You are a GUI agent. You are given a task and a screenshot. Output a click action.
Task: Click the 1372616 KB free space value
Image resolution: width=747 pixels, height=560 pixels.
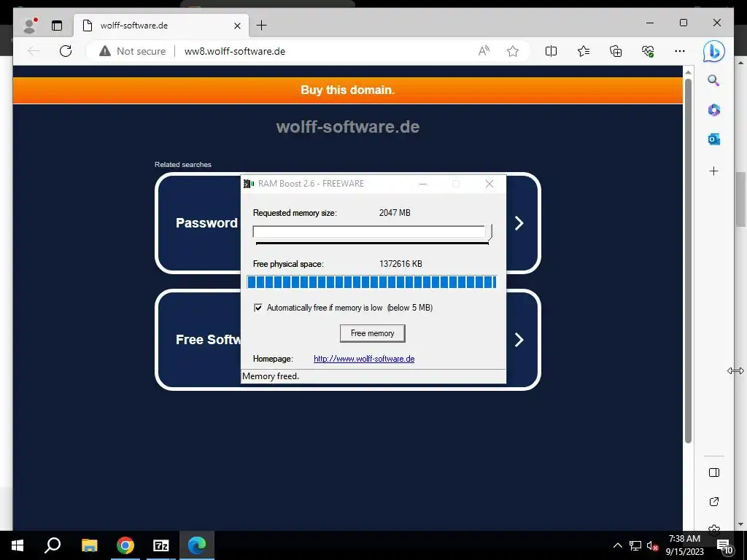(x=400, y=264)
